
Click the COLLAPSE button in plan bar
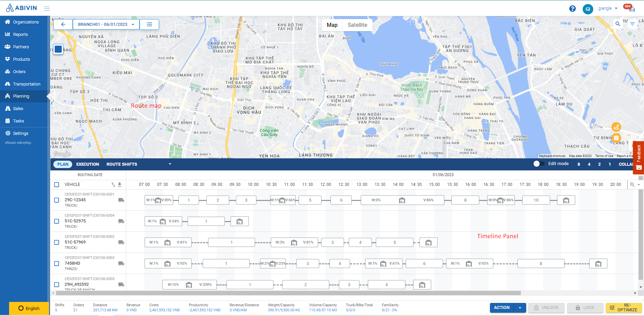(626, 164)
